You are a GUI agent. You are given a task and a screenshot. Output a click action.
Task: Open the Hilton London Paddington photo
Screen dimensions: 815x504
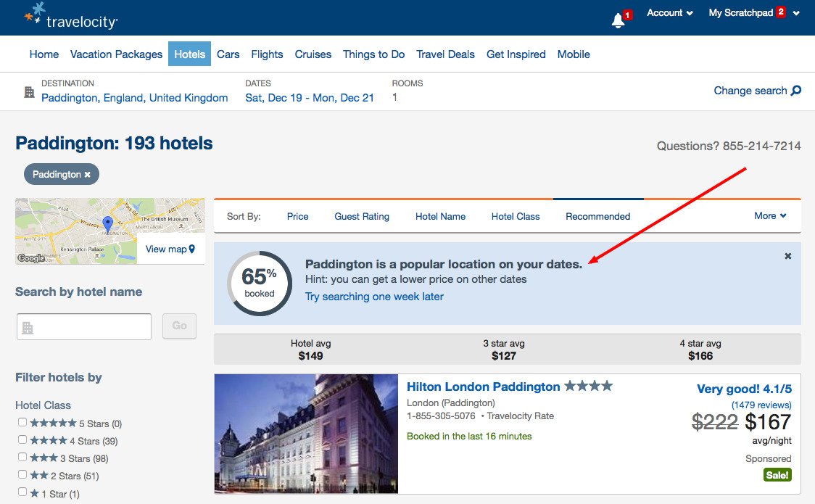tap(306, 434)
